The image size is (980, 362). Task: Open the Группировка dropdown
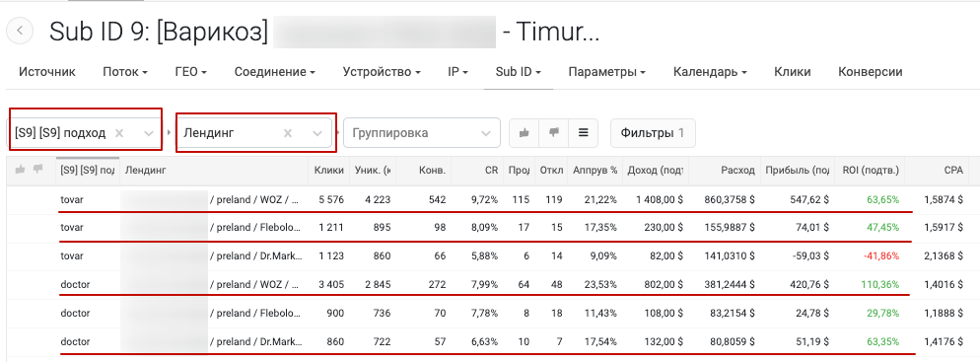(422, 133)
